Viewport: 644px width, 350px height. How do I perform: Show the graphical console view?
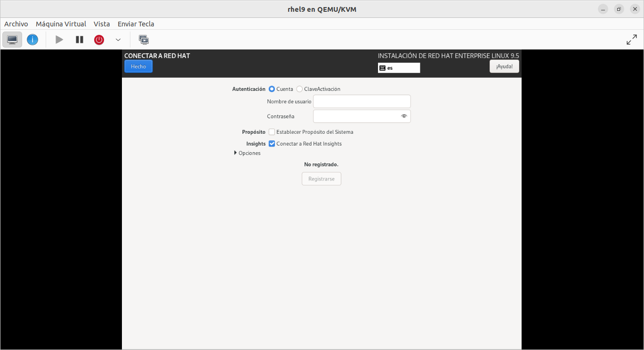coord(12,40)
